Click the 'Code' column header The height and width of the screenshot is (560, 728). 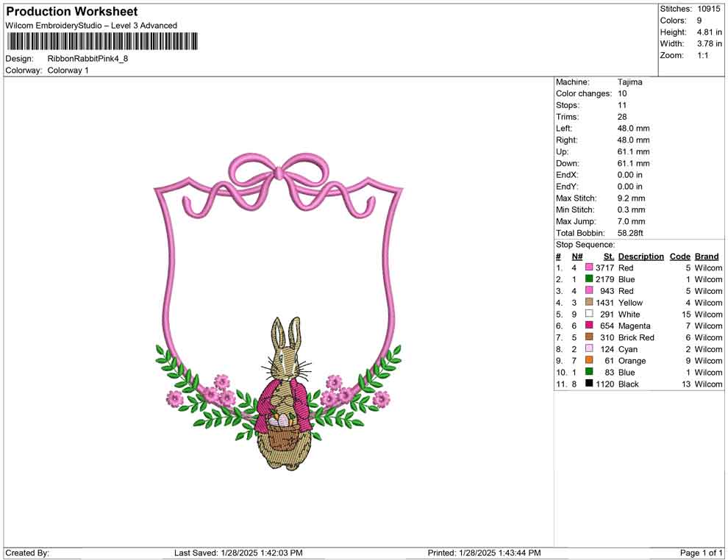[680, 256]
